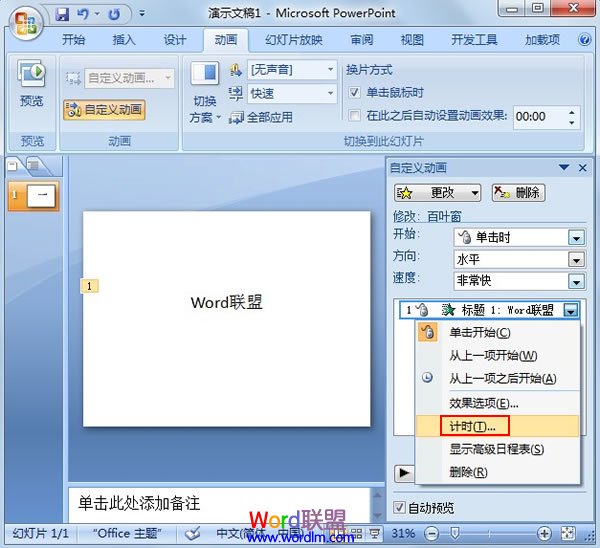Increase auto-advance time with up spinner
Screen dimensions: 600x548
click(x=572, y=112)
